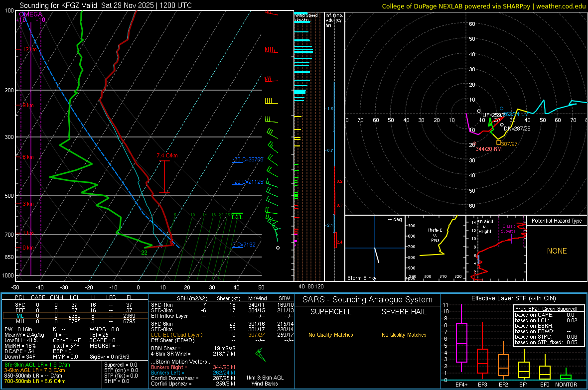The image size is (588, 390).
Task: Click the Supercell = 0.0 composite value
Action: click(121, 365)
